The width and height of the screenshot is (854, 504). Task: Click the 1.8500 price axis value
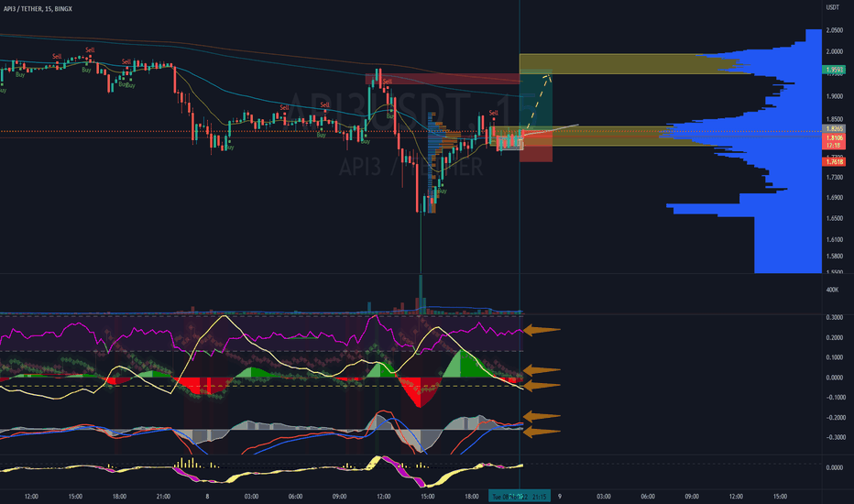(x=835, y=119)
